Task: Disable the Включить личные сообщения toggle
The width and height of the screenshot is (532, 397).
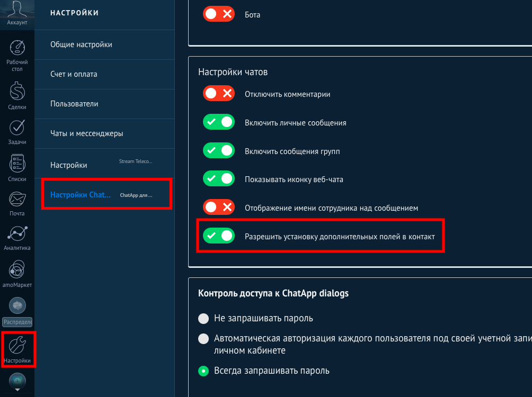Action: point(219,123)
